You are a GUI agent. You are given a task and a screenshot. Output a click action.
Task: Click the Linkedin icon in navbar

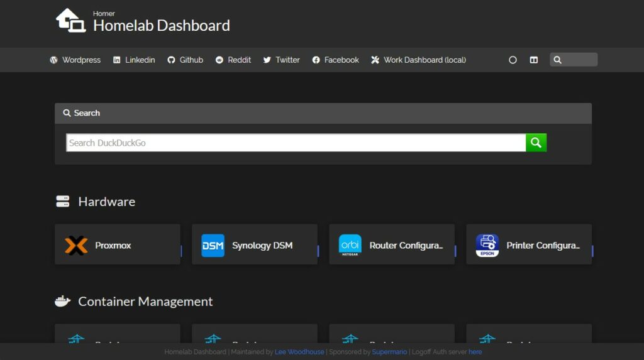(116, 60)
